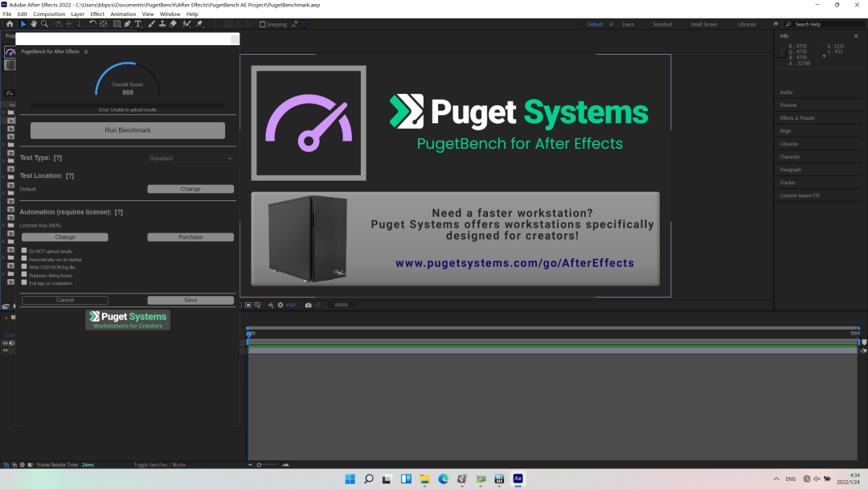Switch to the Small Screen workspace
868x489 pixels.
[704, 24]
